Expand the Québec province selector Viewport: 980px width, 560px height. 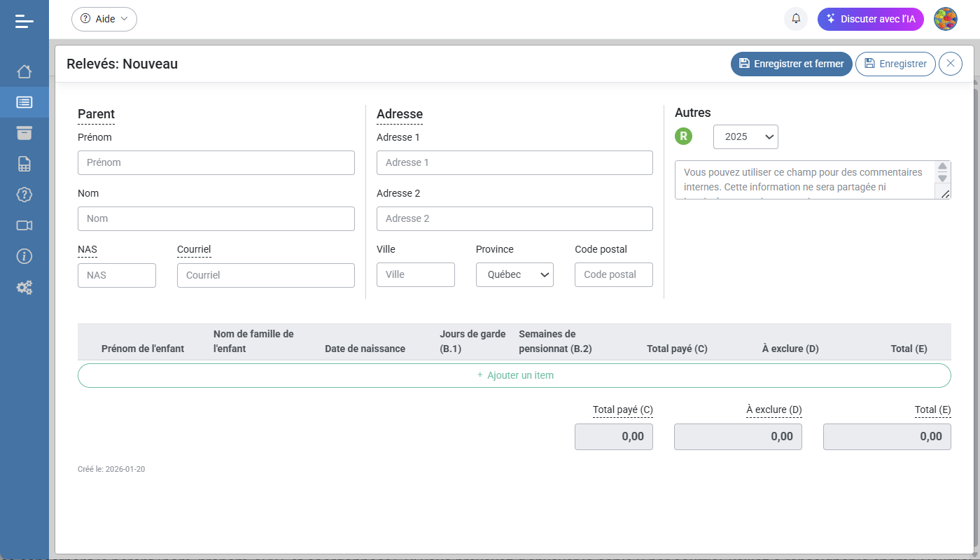514,274
